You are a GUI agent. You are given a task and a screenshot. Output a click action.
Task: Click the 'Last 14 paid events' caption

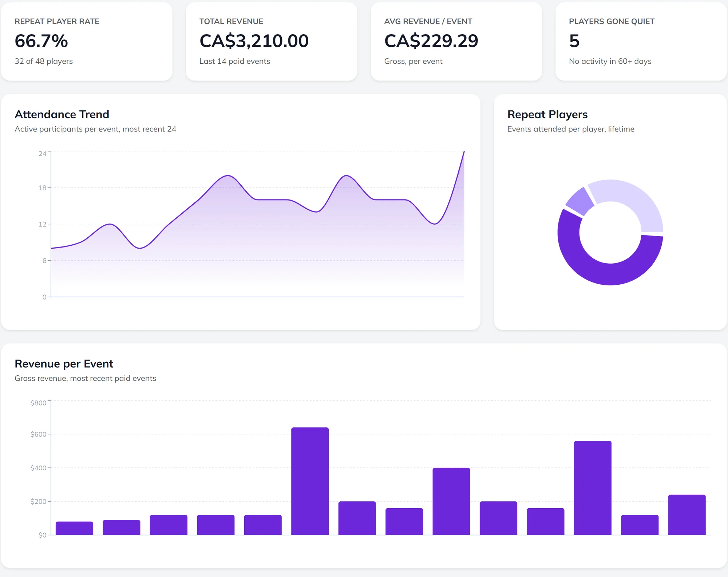235,61
